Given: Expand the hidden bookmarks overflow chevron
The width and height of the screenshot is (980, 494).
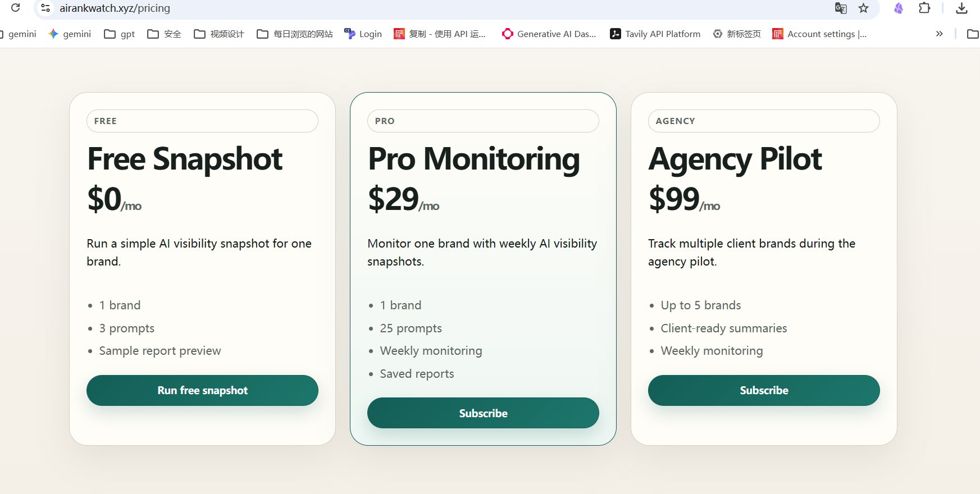Looking at the screenshot, I should click(939, 34).
